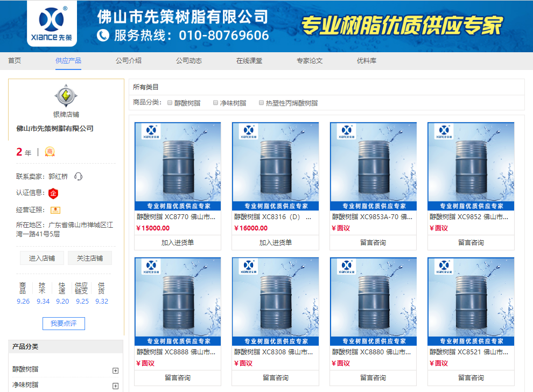Click product title 醇酸树脂 XC8308
Image resolution: width=533 pixels, height=392 pixels.
(x=273, y=352)
